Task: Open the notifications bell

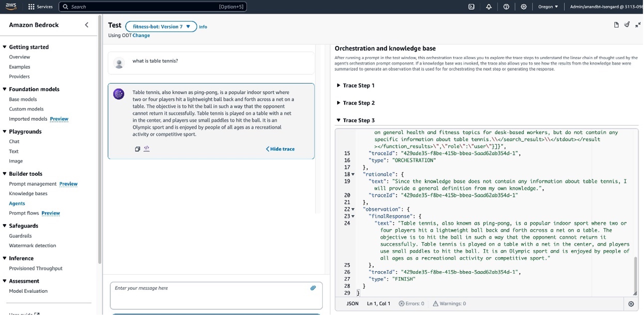Action: [489, 7]
